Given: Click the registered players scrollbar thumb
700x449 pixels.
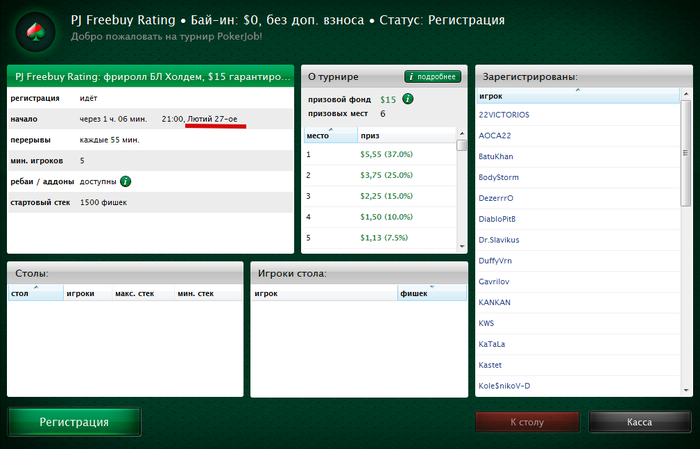Looking at the screenshot, I should tap(686, 153).
